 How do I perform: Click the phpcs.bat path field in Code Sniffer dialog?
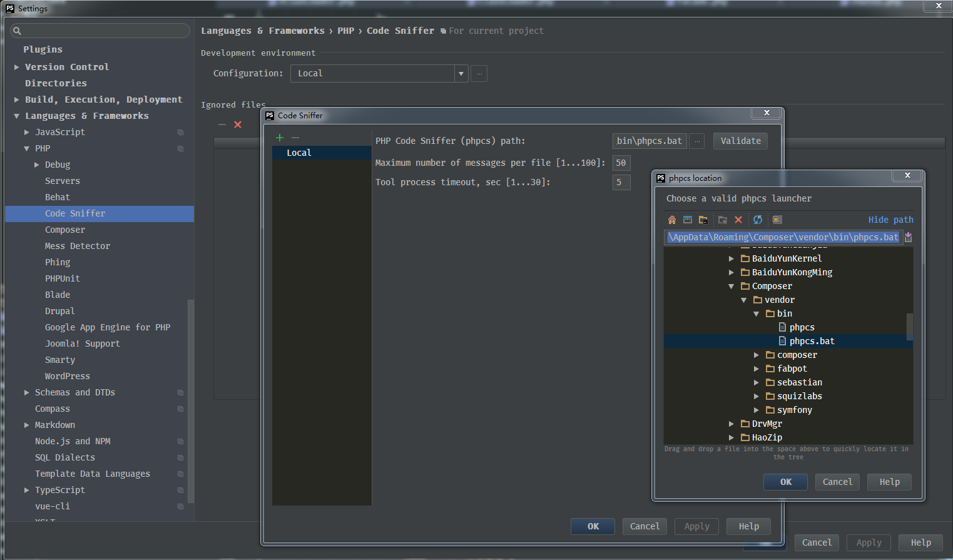(650, 141)
